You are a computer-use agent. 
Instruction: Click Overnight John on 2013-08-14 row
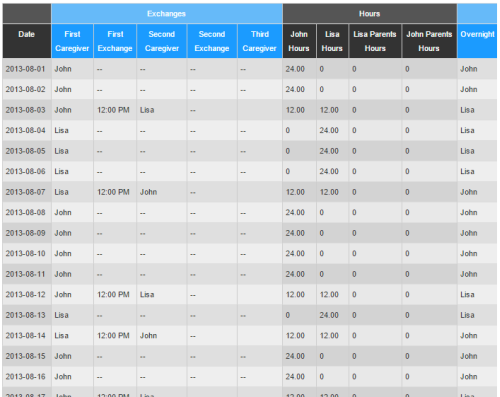[x=469, y=335]
